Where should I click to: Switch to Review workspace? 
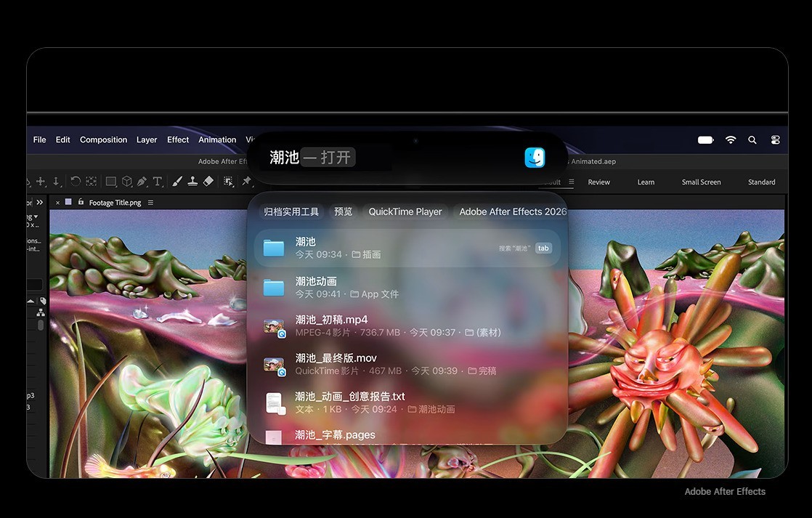(x=598, y=182)
